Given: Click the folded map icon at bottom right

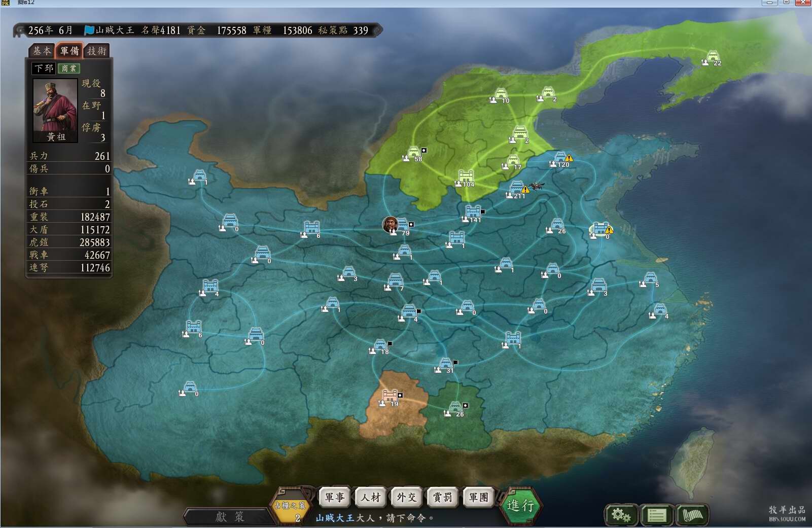Looking at the screenshot, I should 692,515.
